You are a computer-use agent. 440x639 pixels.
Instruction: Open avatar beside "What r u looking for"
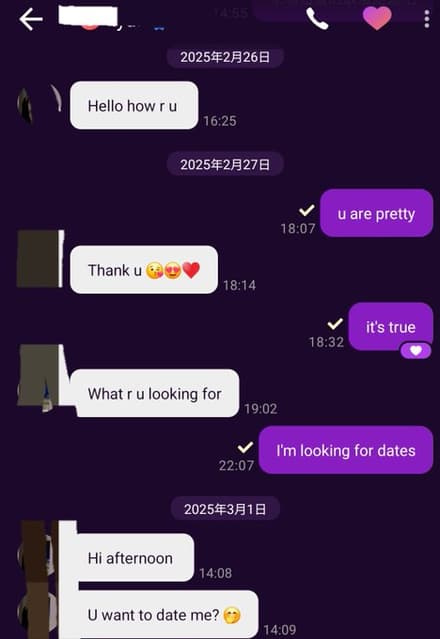tap(42, 377)
